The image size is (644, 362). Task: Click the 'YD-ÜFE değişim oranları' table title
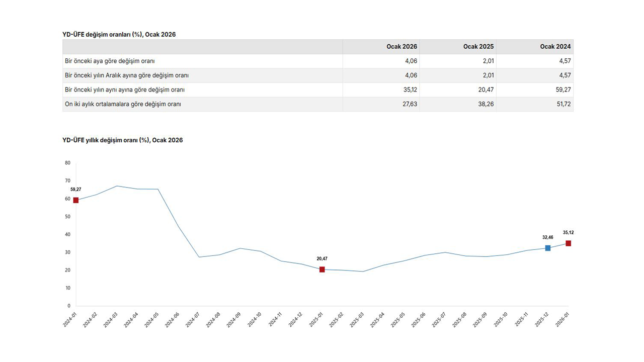(x=119, y=34)
